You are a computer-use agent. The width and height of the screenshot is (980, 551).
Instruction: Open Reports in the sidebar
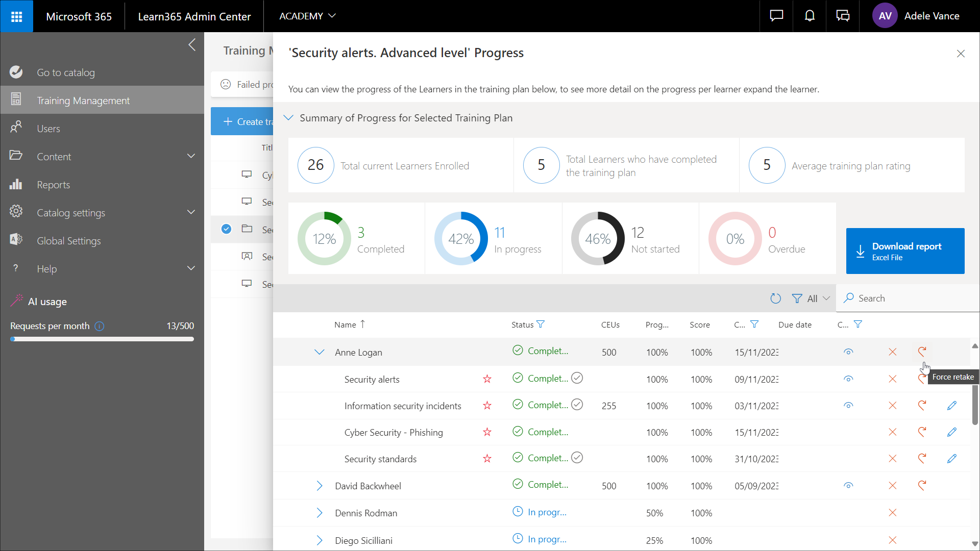53,185
